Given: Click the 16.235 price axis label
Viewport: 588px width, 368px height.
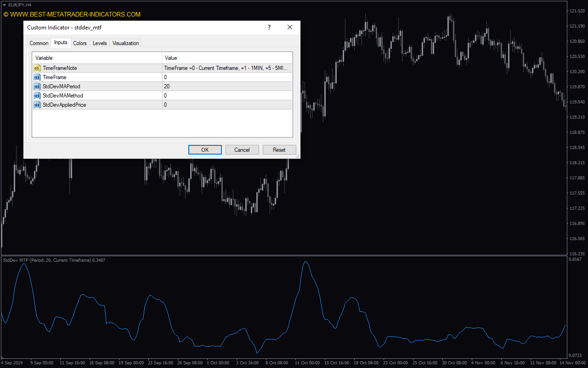Looking at the screenshot, I should click(577, 254).
